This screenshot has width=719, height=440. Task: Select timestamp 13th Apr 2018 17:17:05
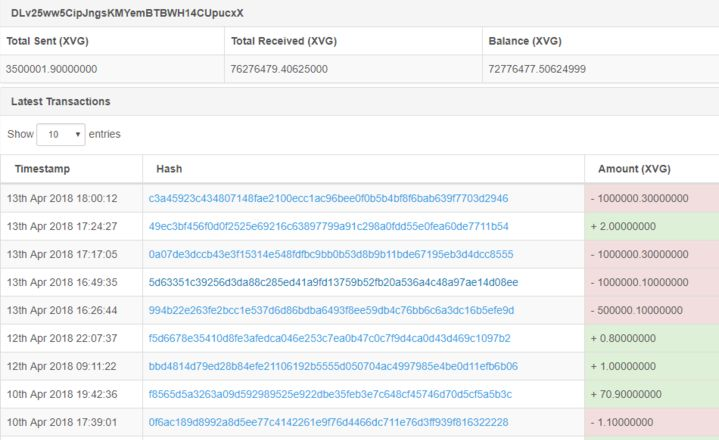click(62, 254)
